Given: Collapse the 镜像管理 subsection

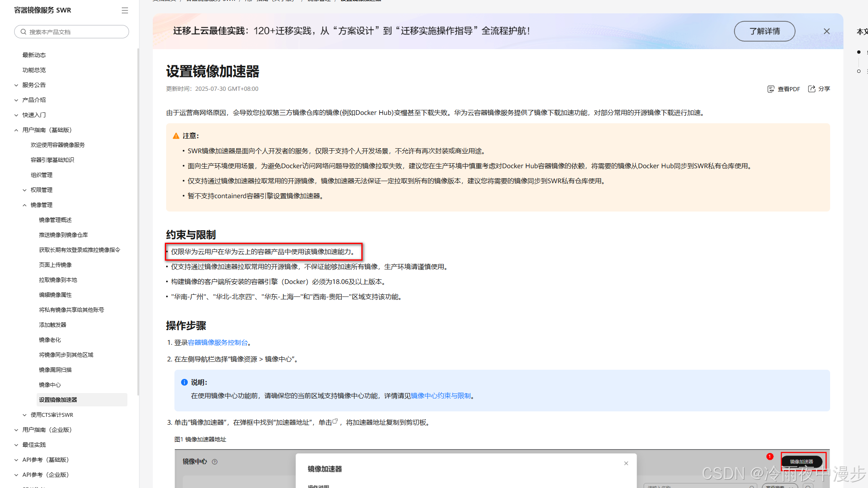Looking at the screenshot, I should 25,205.
